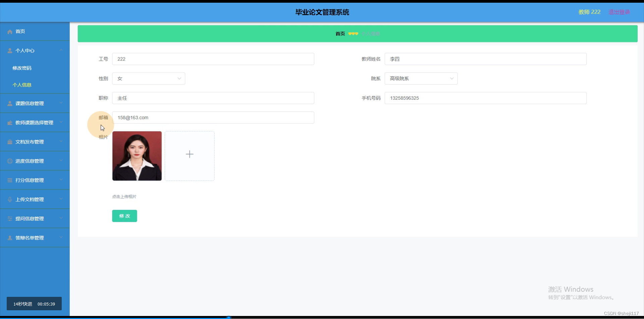Expand the 课题信息管理 menu chevron
Viewport: 644px width, 319px height.
(61, 103)
